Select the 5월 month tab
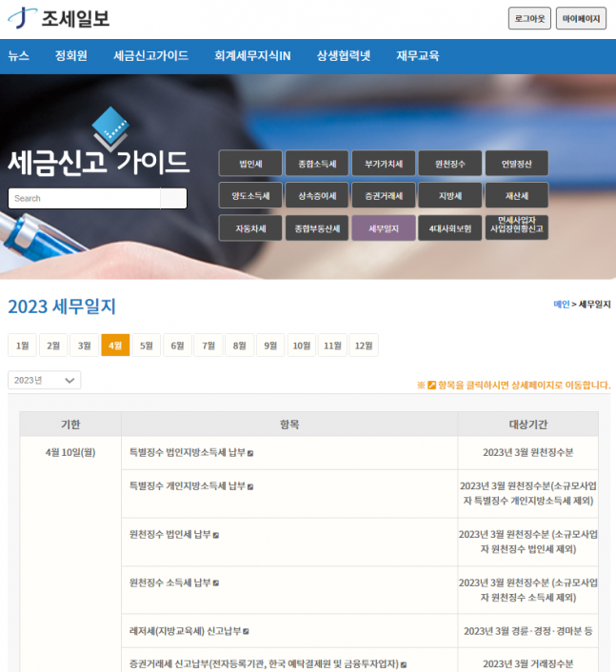Screen dimensions: 616x672 [146, 346]
